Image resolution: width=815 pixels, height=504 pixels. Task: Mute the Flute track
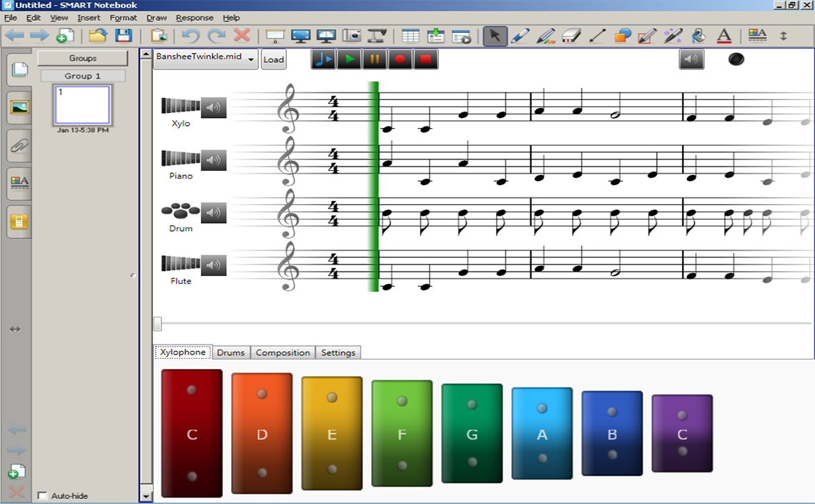(214, 265)
